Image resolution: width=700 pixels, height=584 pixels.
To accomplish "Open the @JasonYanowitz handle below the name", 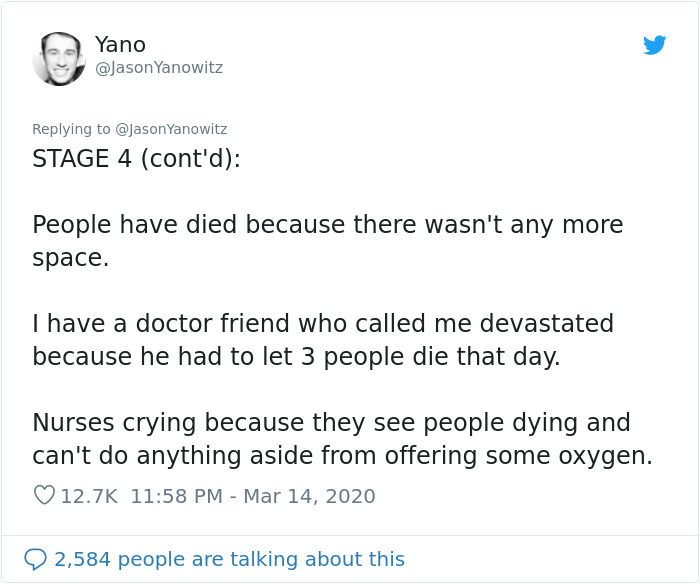I will pyautogui.click(x=159, y=68).
